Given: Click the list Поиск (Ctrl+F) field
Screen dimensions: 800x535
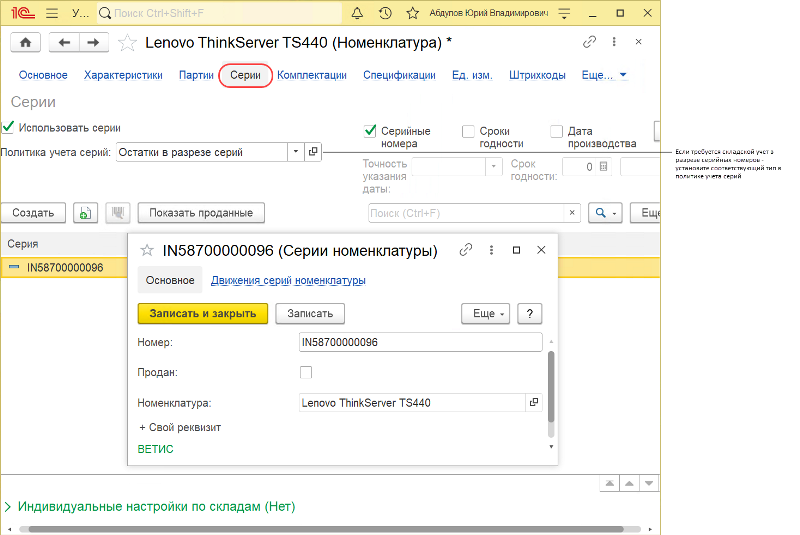Looking at the screenshot, I should [x=467, y=213].
